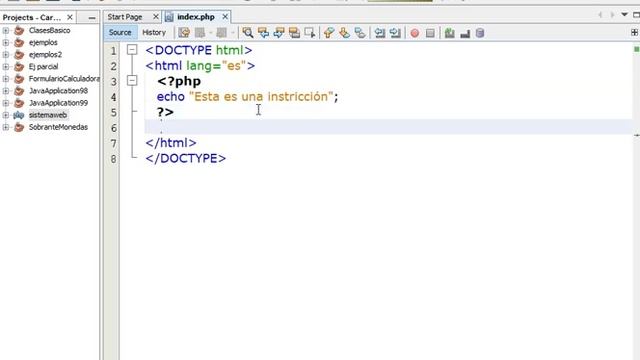Click the SobranteMonedas Java project icon
This screenshot has width=640, height=360.
click(x=19, y=127)
